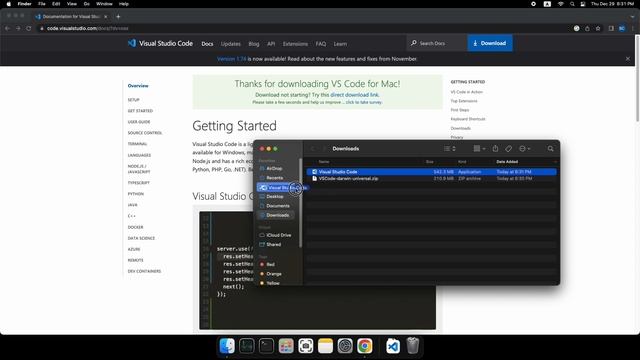Open the Help menu in menu bar

tap(124, 4)
